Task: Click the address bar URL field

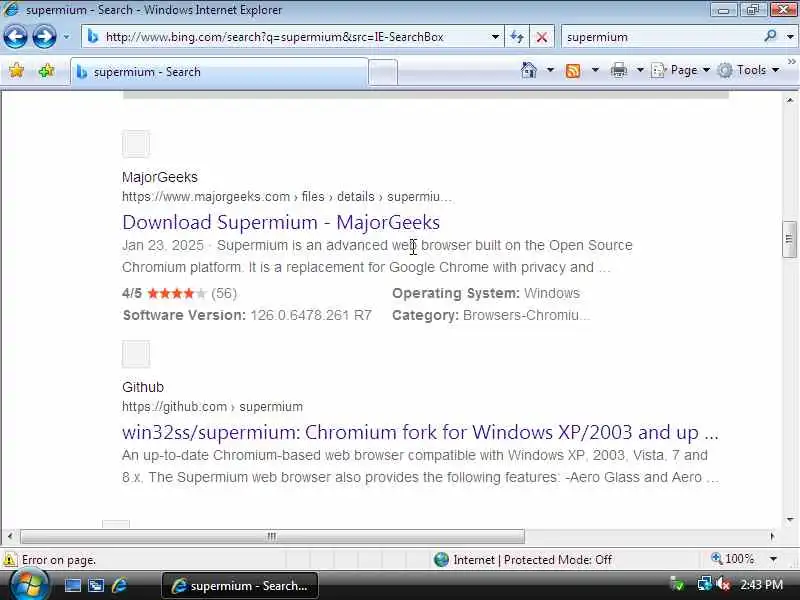Action: (x=292, y=37)
